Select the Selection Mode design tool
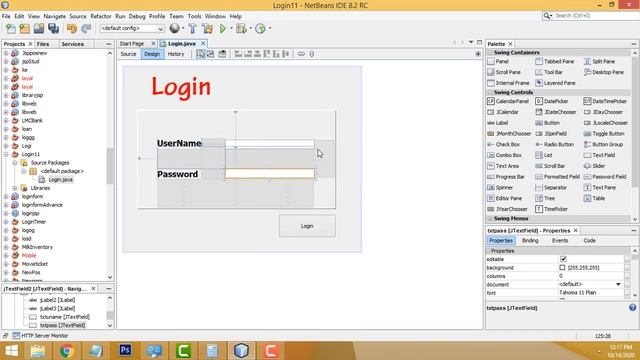 [200, 54]
